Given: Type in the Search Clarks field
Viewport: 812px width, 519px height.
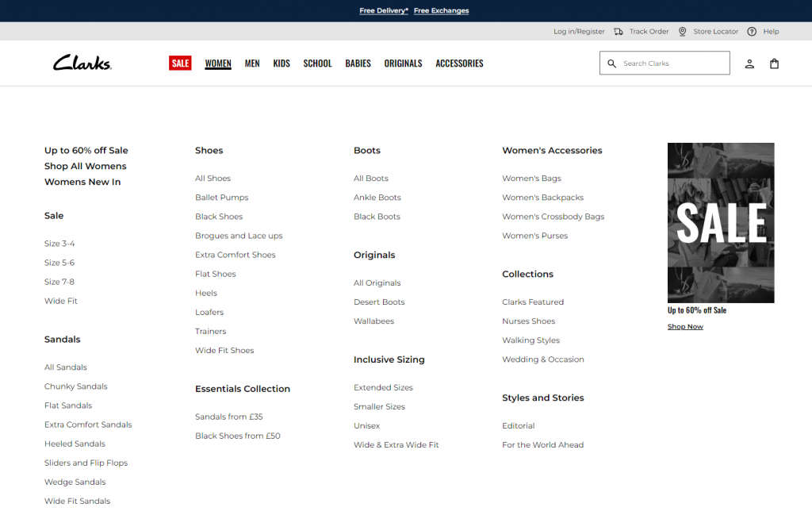Looking at the screenshot, I should pos(672,63).
